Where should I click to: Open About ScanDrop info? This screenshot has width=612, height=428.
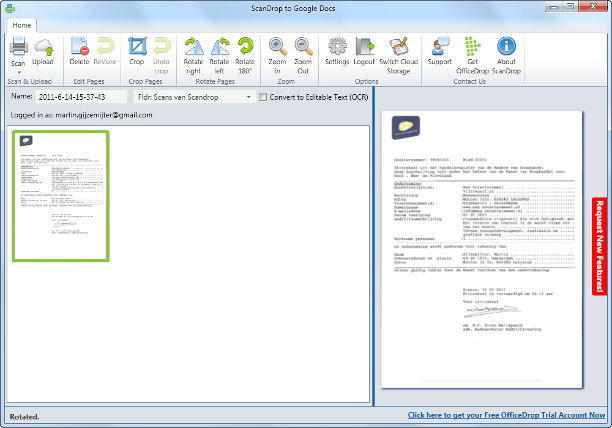click(x=506, y=56)
